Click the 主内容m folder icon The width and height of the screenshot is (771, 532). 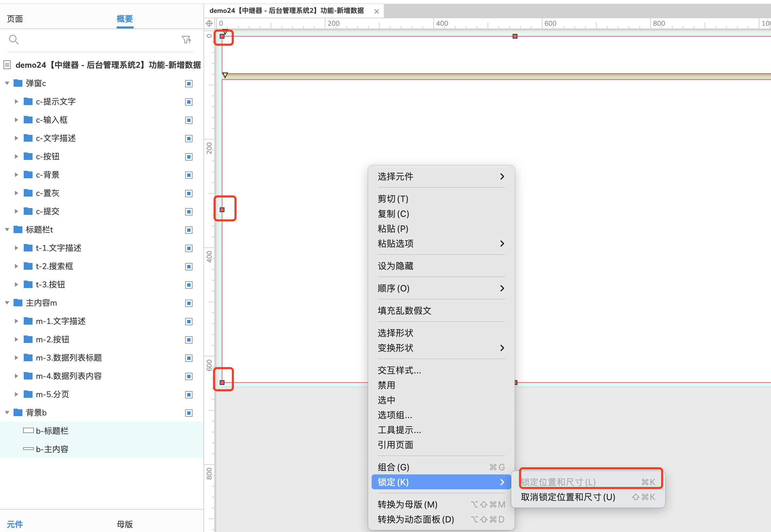click(x=18, y=303)
